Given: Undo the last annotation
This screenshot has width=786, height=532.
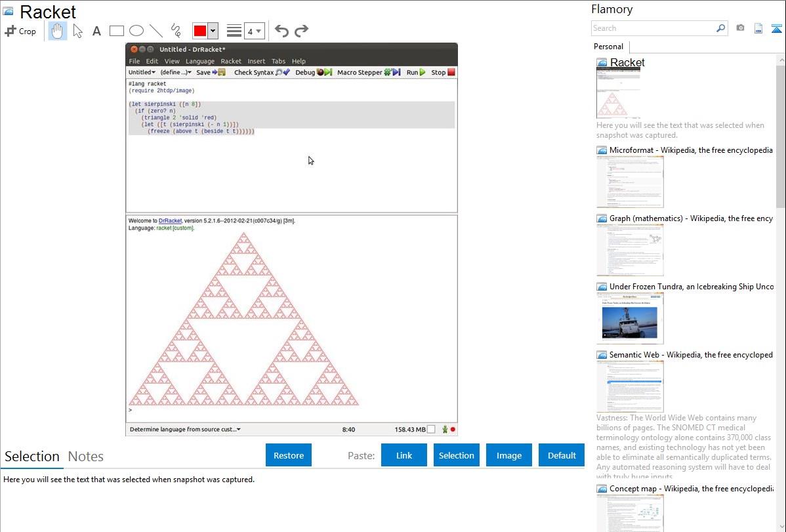Looking at the screenshot, I should (281, 31).
